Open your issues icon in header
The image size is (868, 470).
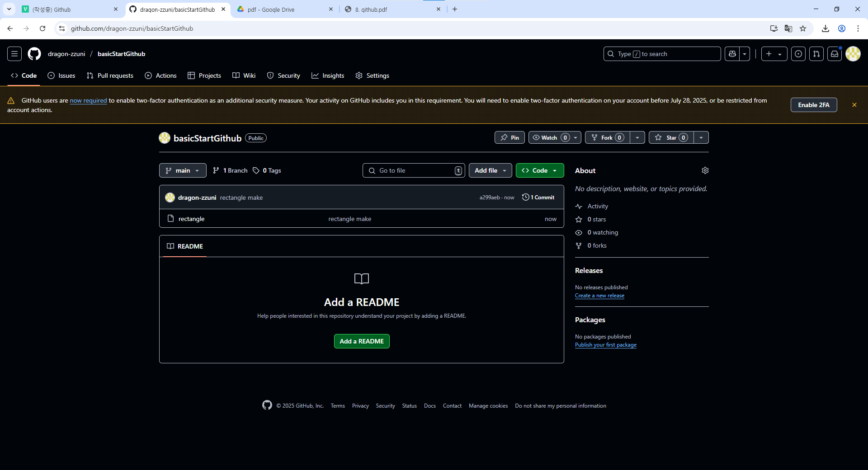pos(798,54)
